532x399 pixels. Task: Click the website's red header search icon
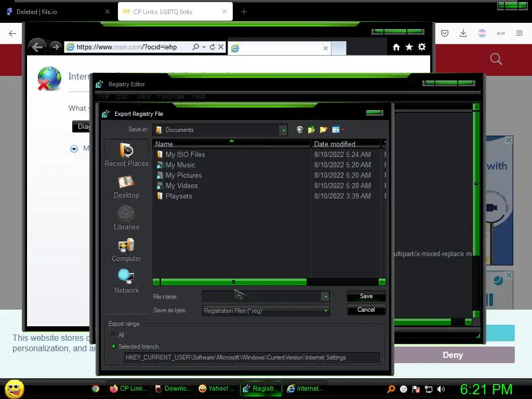click(496, 59)
